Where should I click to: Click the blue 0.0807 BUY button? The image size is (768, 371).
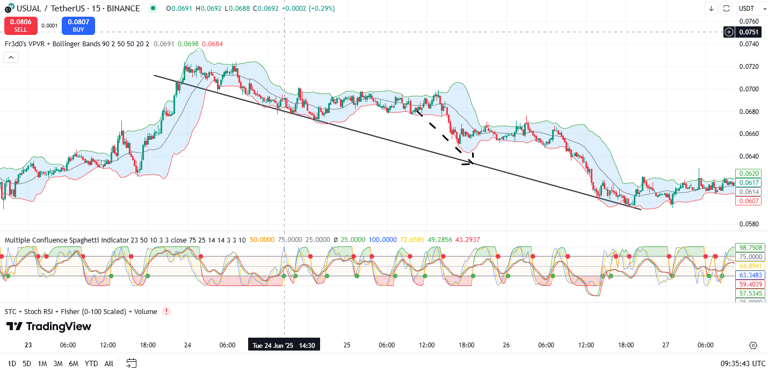(x=78, y=25)
